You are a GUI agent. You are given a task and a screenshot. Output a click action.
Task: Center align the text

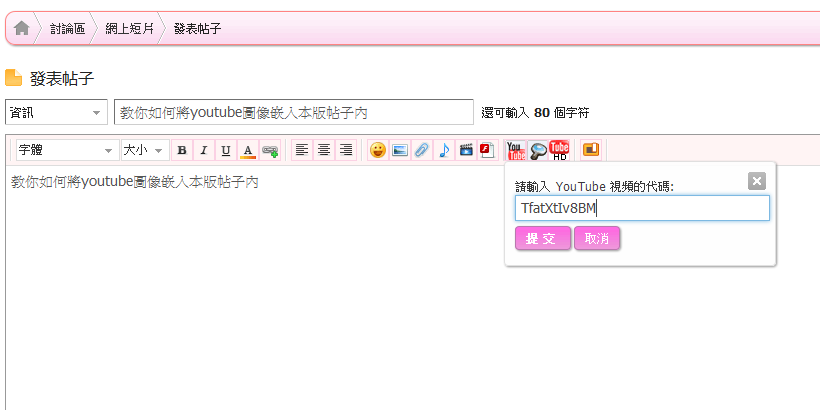[324, 151]
